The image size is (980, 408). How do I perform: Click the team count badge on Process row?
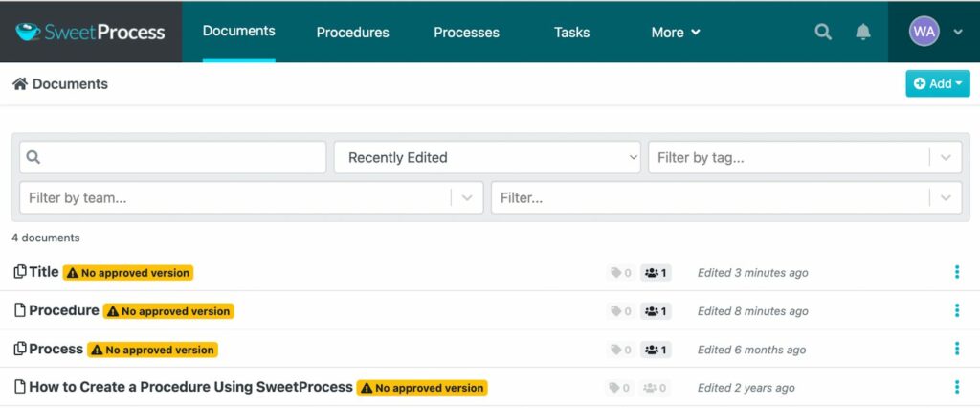pyautogui.click(x=656, y=350)
